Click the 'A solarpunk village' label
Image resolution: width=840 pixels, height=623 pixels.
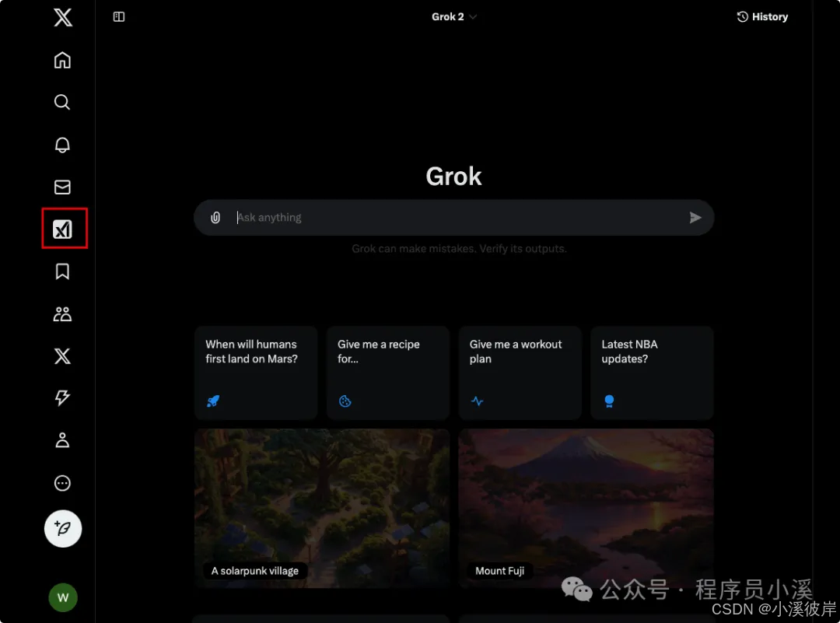pyautogui.click(x=255, y=571)
